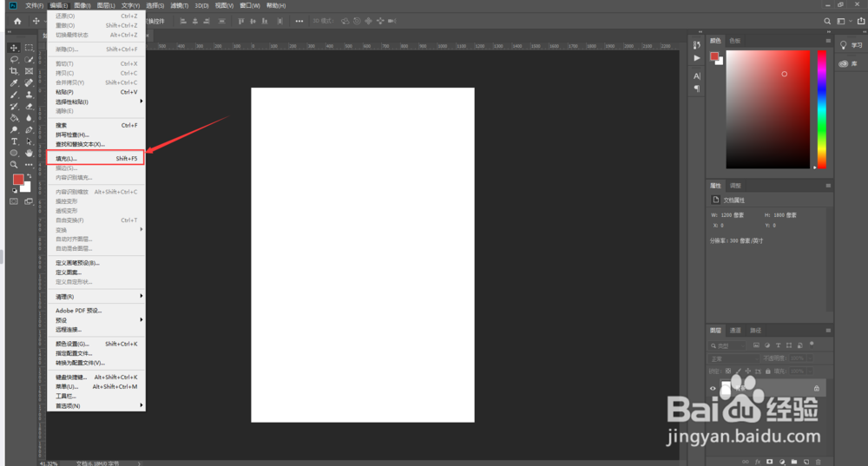The image size is (868, 466).
Task: Toggle pixel layer filter in Layers panel
Action: click(x=756, y=345)
